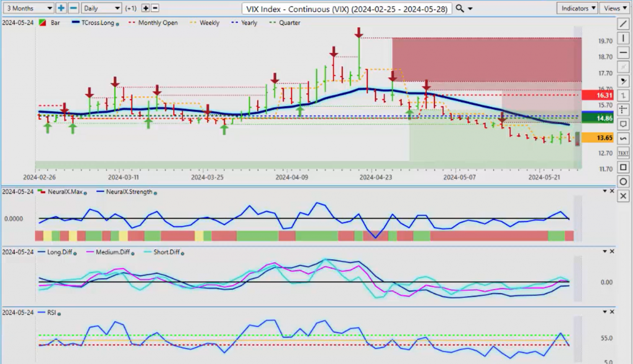633x364 pixels.
Task: Select the vertical line drawing tool
Action: click(x=623, y=38)
